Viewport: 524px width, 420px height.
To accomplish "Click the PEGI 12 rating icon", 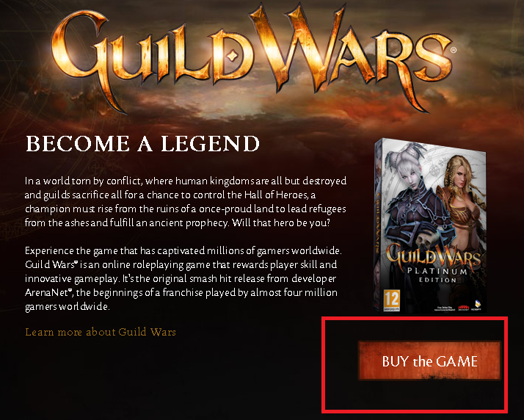I will pos(391,300).
